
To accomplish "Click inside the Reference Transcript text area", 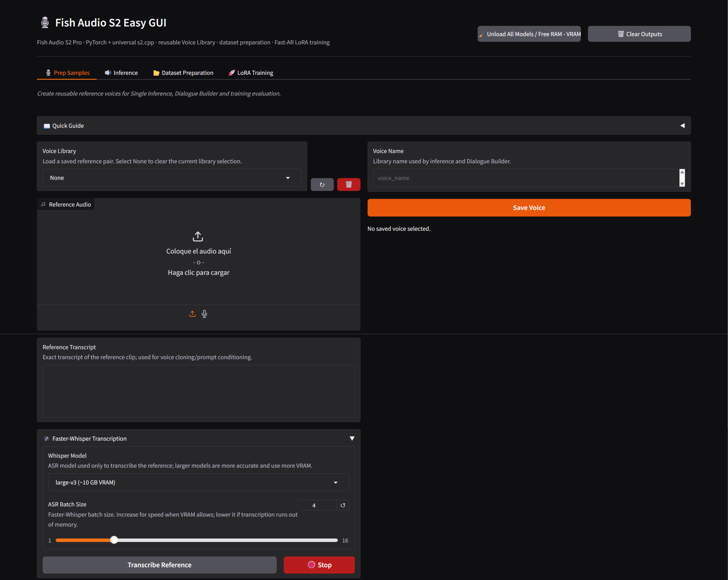I will coord(198,391).
